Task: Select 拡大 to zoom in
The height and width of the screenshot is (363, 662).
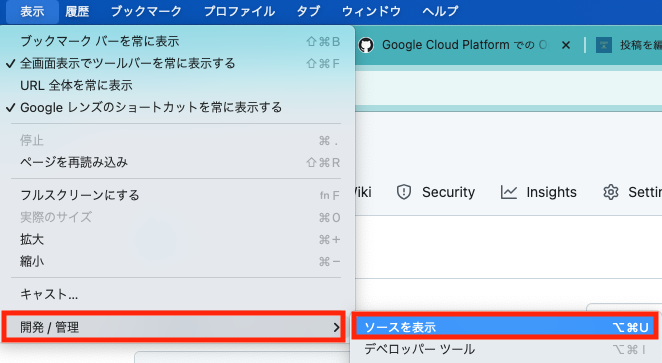Action: pos(177,239)
